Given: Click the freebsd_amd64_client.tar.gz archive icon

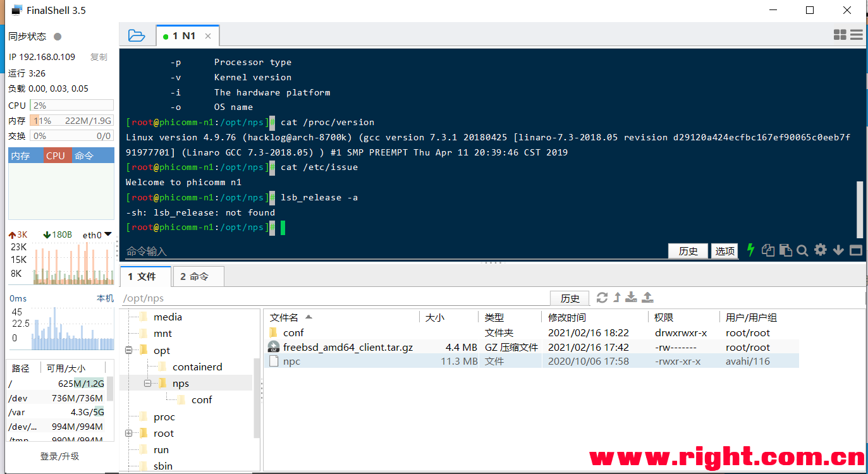Looking at the screenshot, I should pos(274,347).
